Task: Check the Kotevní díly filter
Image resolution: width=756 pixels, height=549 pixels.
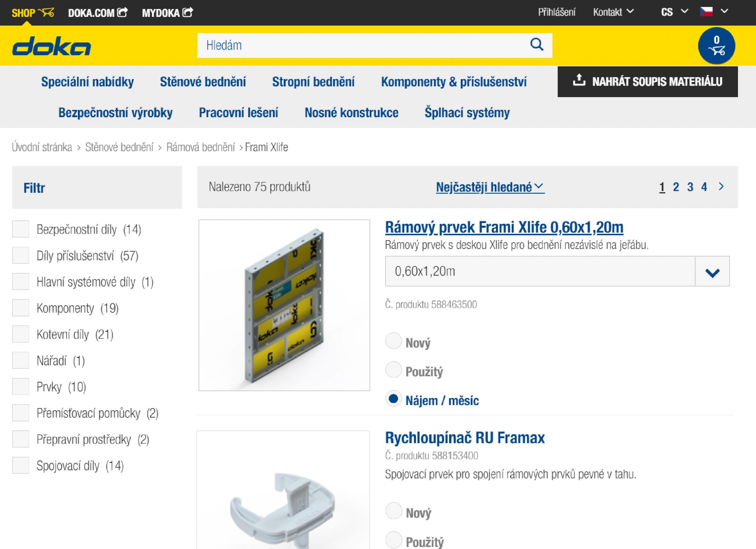Action: (x=21, y=334)
